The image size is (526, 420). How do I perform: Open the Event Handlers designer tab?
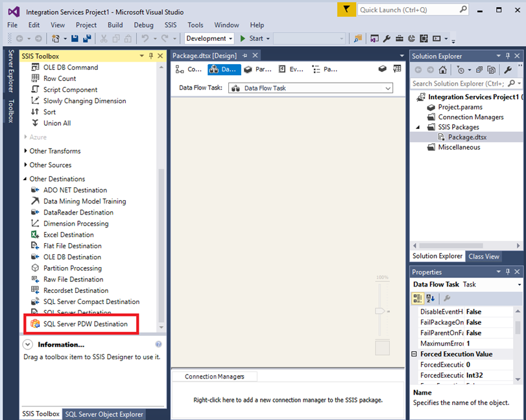tap(291, 69)
